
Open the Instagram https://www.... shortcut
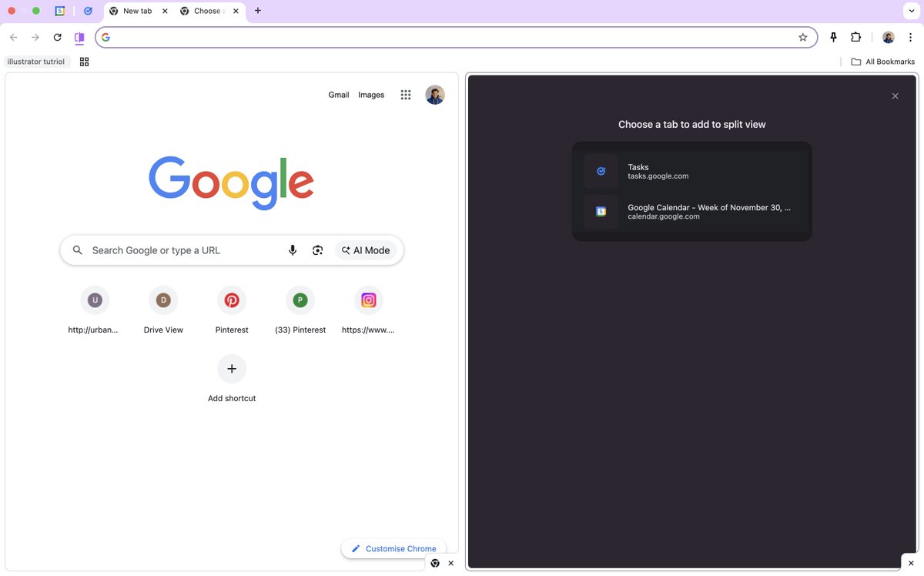pos(369,310)
